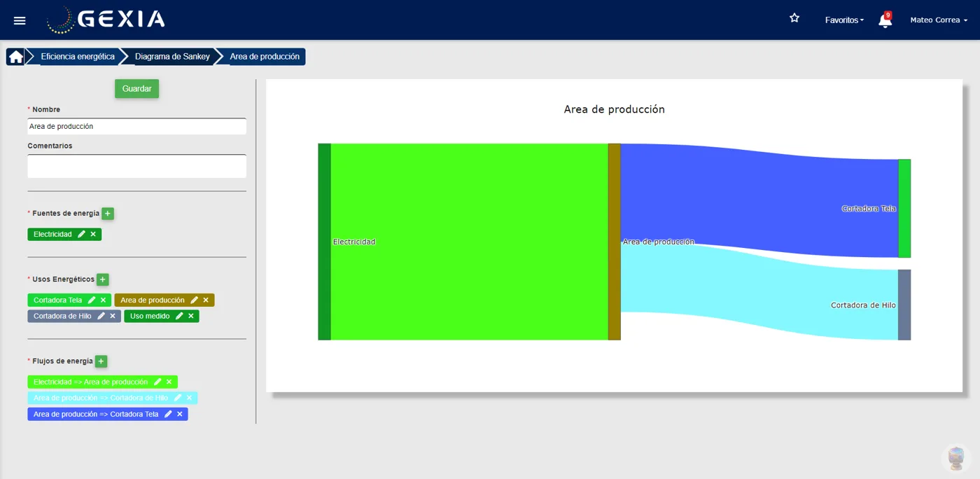This screenshot has width=980, height=479.
Task: Edit flow Electricidad => Area de producción
Action: (x=157, y=382)
